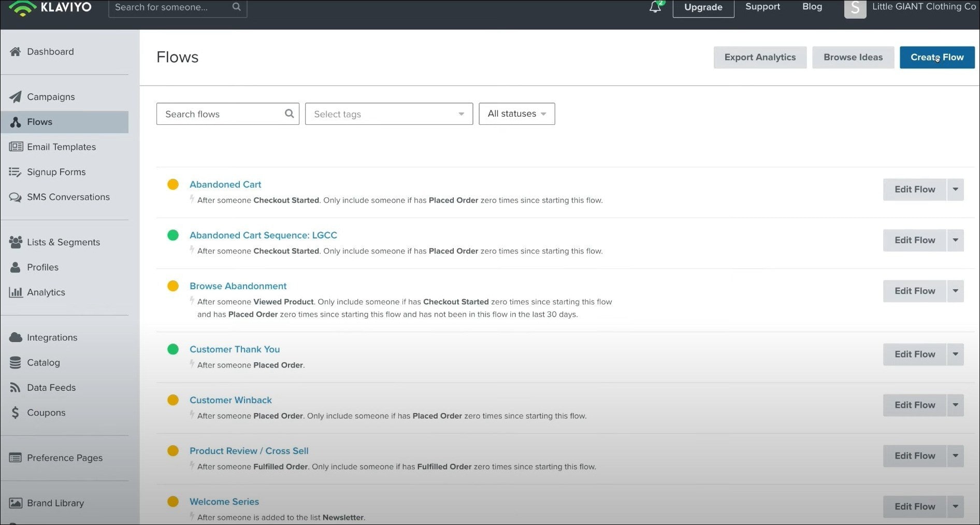Click the search icon in Search flows

pyautogui.click(x=289, y=113)
